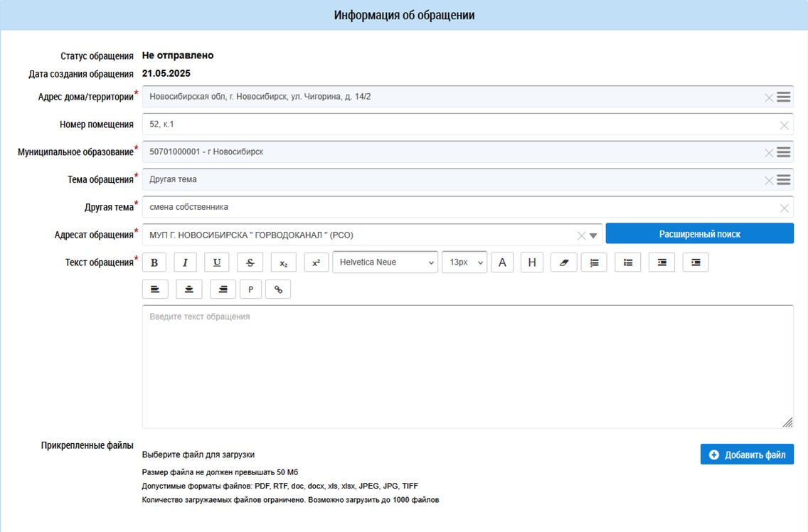Viewport: 808px width, 532px height.
Task: Apply underline formatting
Action: click(217, 262)
